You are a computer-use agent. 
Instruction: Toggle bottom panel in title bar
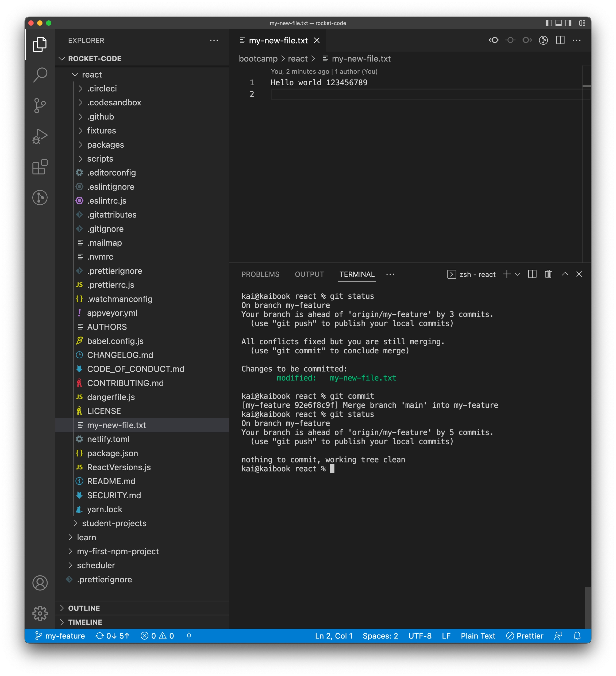(x=558, y=23)
